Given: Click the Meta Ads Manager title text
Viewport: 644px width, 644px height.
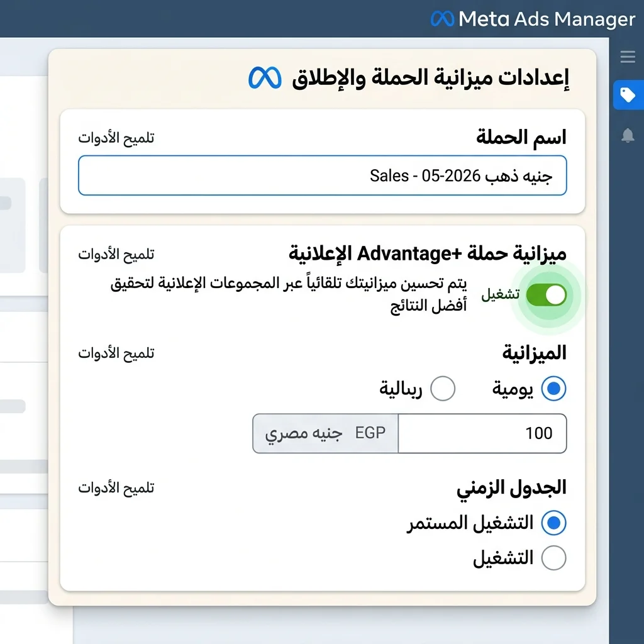Looking at the screenshot, I should pos(547,19).
